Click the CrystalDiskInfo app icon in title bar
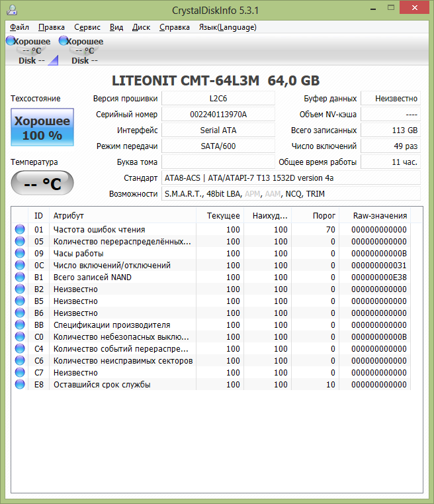Image resolution: width=434 pixels, height=504 pixels. pyautogui.click(x=12, y=10)
